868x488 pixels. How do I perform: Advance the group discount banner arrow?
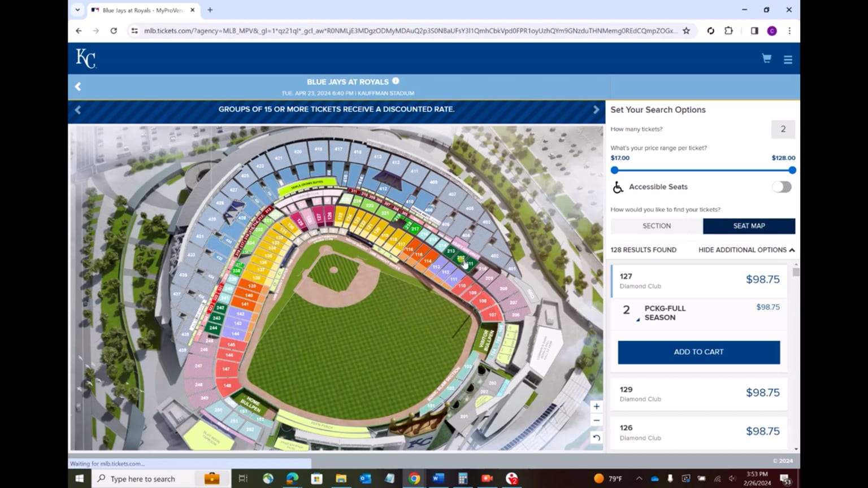tap(596, 110)
